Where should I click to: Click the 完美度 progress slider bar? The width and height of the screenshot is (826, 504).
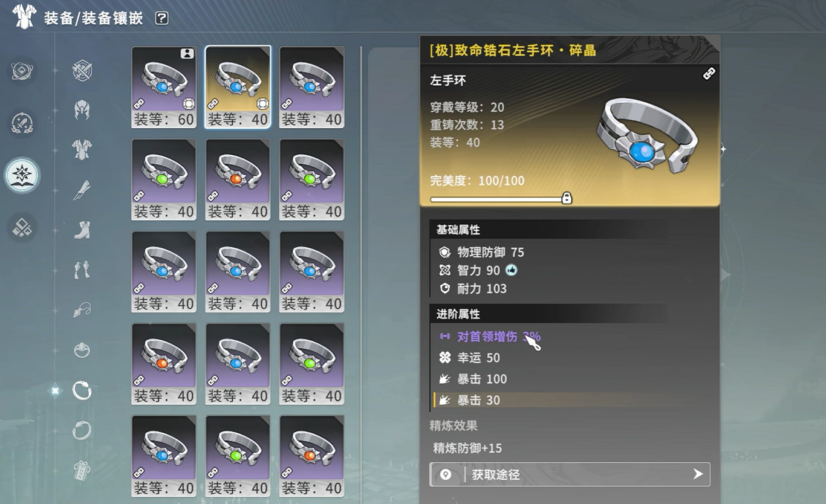pos(498,199)
